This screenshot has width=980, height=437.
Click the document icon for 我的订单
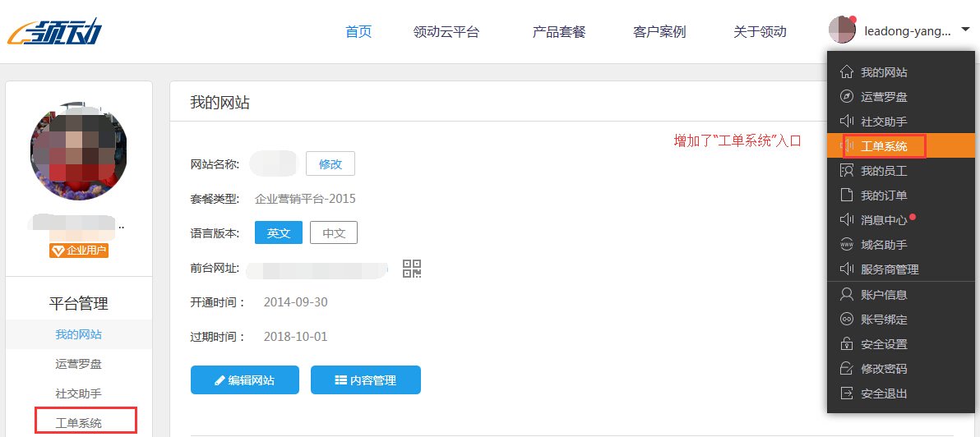pyautogui.click(x=846, y=195)
